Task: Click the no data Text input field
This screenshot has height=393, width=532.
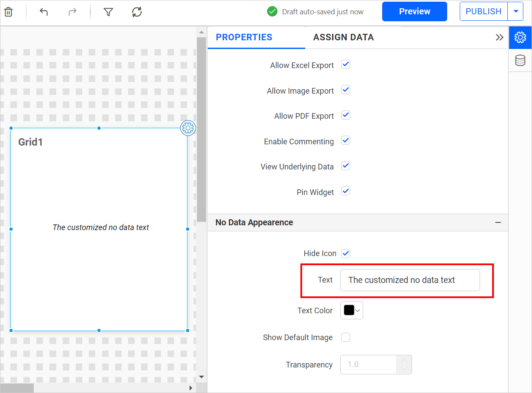Action: tap(409, 280)
